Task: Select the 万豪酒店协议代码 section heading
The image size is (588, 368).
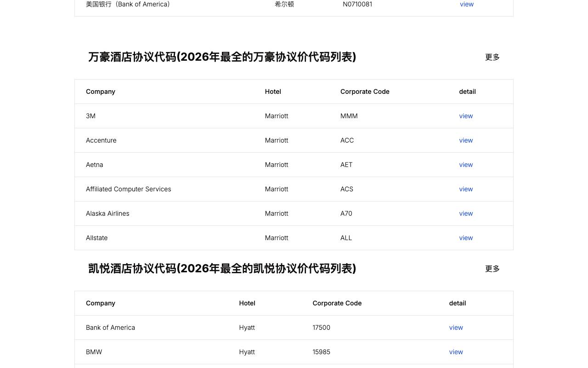Action: (222, 57)
